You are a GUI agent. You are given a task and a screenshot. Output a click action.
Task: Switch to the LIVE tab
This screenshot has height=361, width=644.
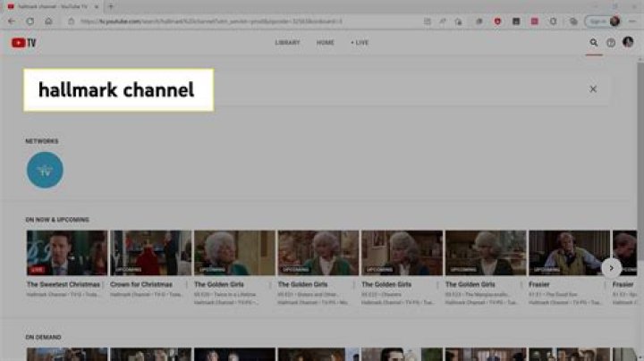(360, 43)
